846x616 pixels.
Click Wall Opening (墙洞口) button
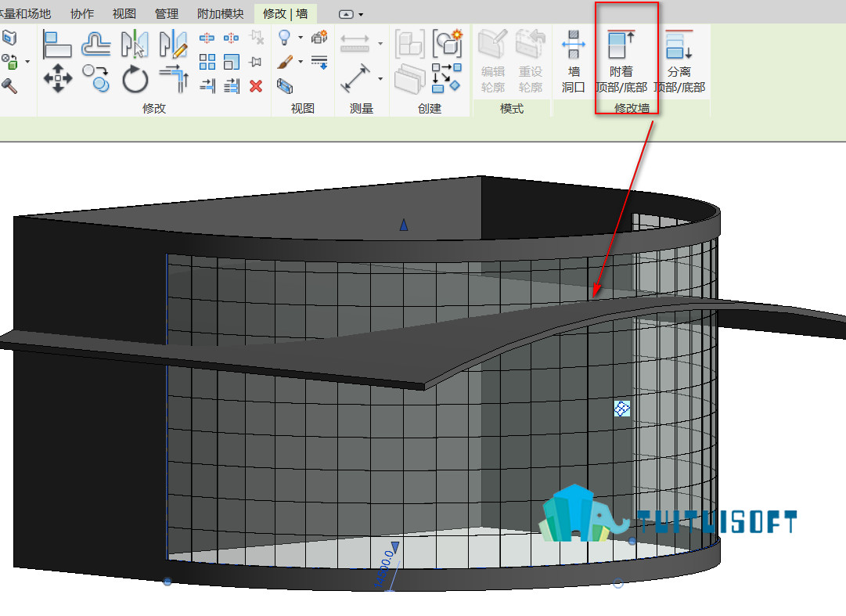[574, 61]
